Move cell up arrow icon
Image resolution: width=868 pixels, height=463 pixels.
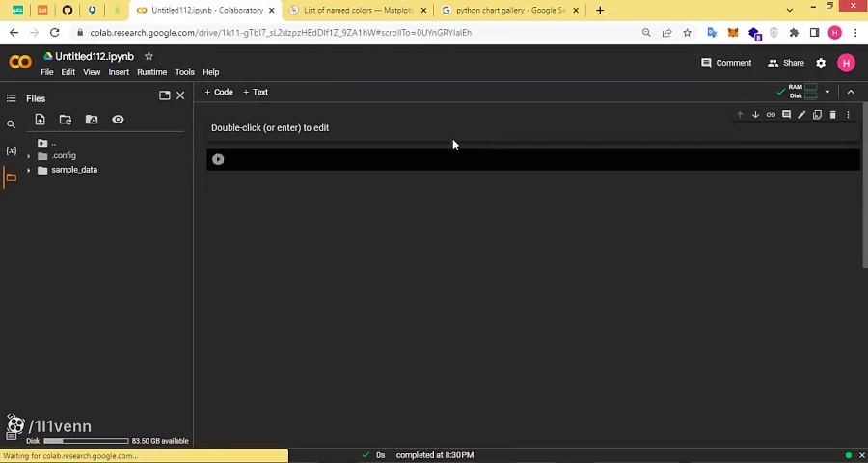click(x=740, y=115)
